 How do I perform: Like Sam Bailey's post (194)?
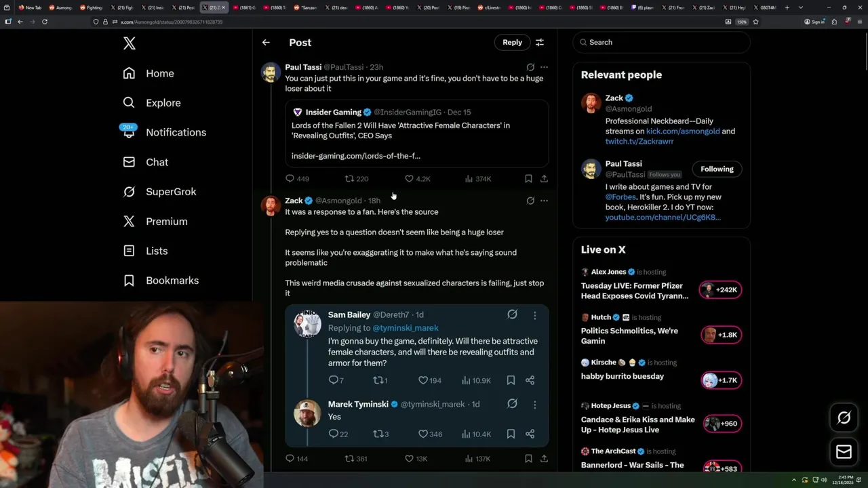pos(429,380)
